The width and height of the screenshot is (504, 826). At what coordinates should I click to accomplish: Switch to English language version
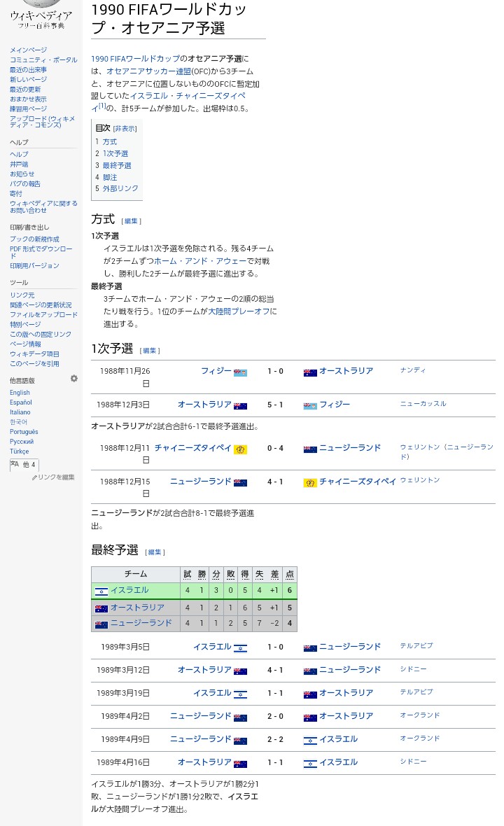(20, 393)
